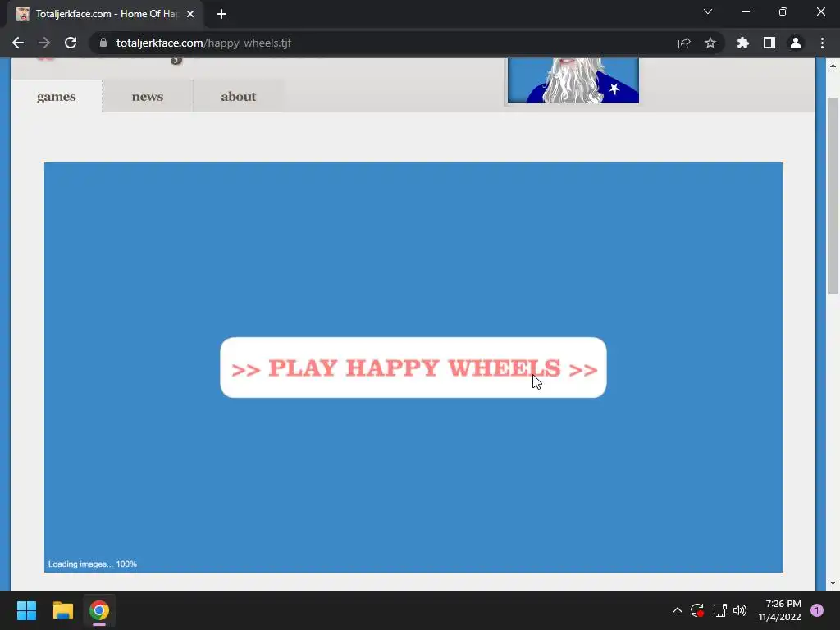Minimize the Chrome window
Viewport: 840px width, 630px height.
coord(745,11)
